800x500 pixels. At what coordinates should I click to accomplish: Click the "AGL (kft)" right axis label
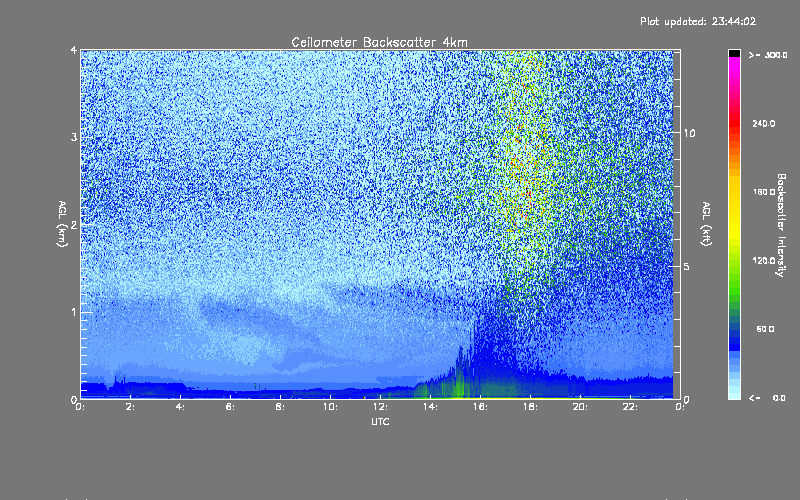coord(706,224)
